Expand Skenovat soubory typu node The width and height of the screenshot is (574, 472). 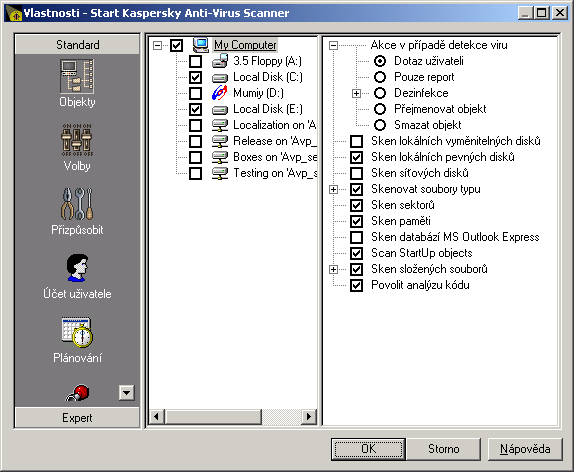[333, 189]
